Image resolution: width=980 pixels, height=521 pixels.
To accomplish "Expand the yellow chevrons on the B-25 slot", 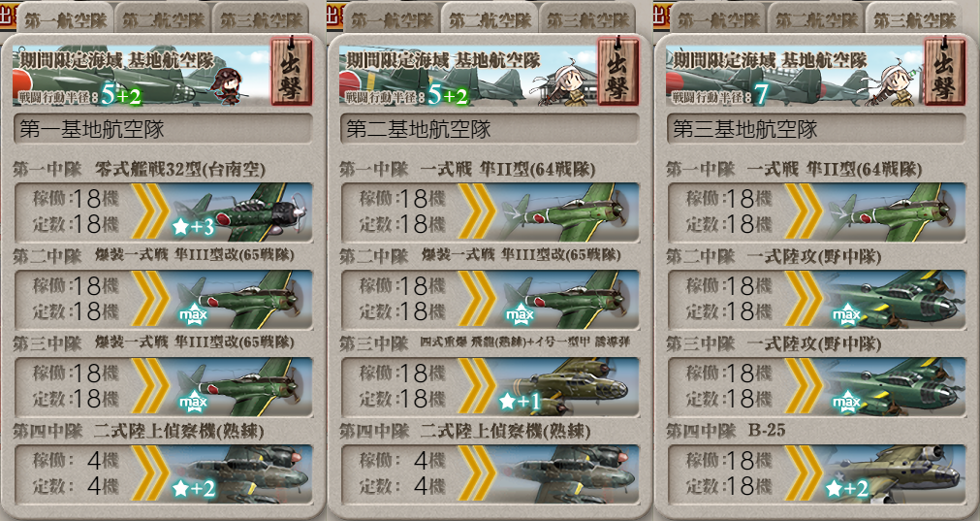I will click(804, 474).
